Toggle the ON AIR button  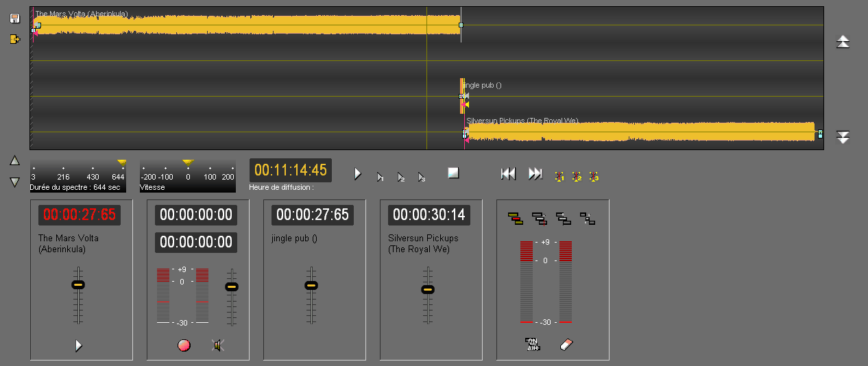[x=532, y=344]
